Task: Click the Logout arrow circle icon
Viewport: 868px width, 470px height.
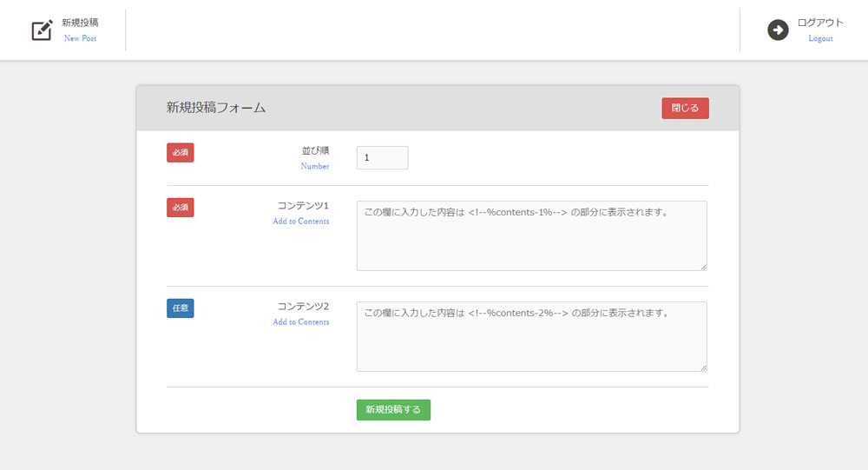Action: click(778, 30)
